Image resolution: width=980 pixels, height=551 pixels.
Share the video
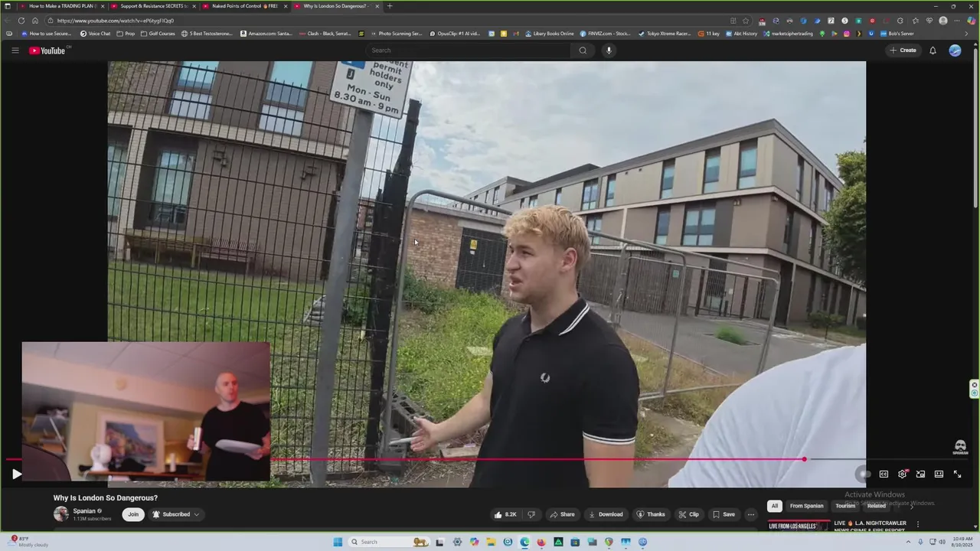click(x=562, y=514)
